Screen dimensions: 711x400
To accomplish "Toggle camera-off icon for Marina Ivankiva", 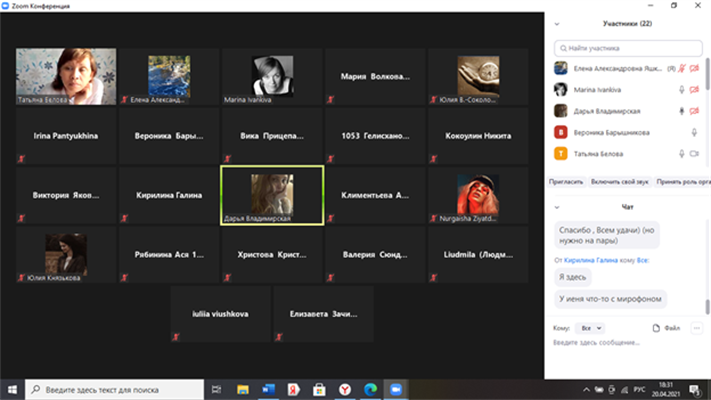I will coord(694,90).
